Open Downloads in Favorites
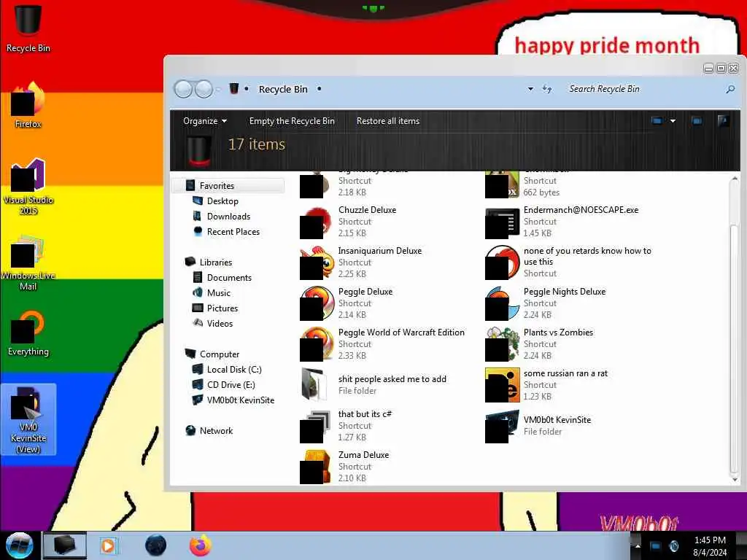 point(228,216)
